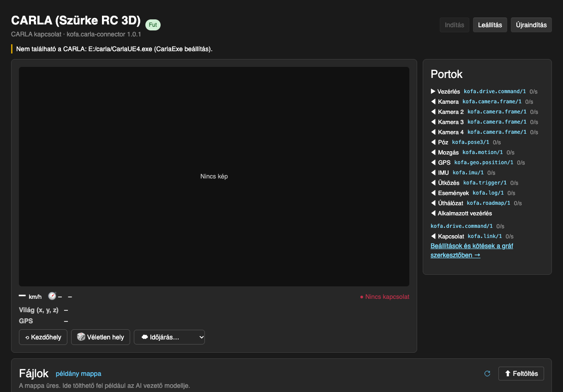The image size is (563, 392).
Task: Click the Véletlen hely dice button
Action: (101, 337)
